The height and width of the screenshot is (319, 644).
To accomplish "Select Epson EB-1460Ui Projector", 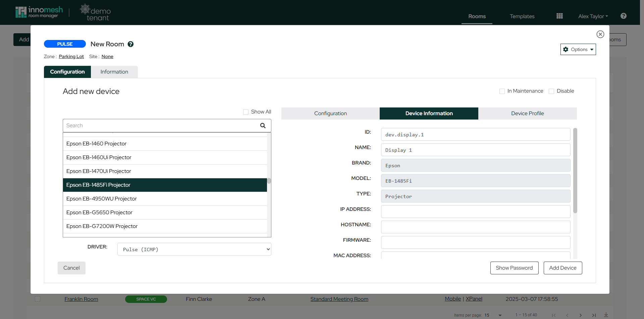I will (x=165, y=157).
